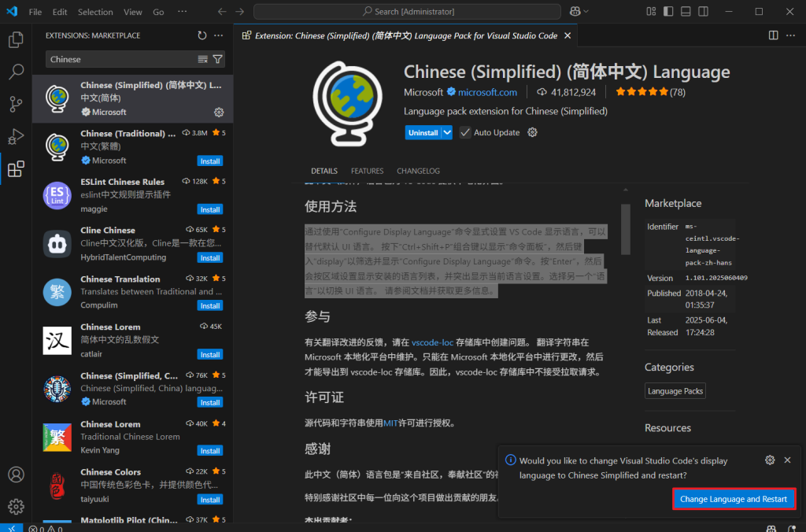The height and width of the screenshot is (532, 806).
Task: Toggle the primary side bar visibility
Action: point(668,11)
